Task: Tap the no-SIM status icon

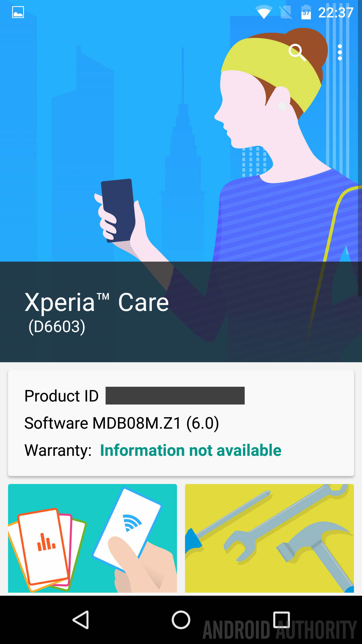Action: (286, 13)
